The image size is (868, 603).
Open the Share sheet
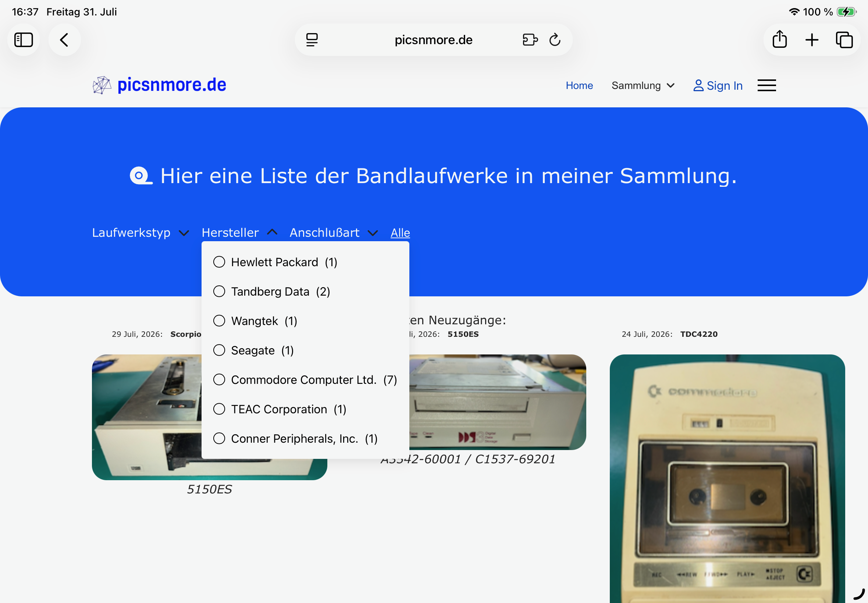click(x=780, y=39)
